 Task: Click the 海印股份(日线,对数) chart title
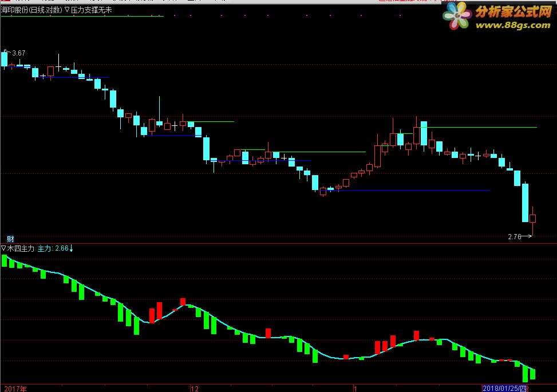31,10
